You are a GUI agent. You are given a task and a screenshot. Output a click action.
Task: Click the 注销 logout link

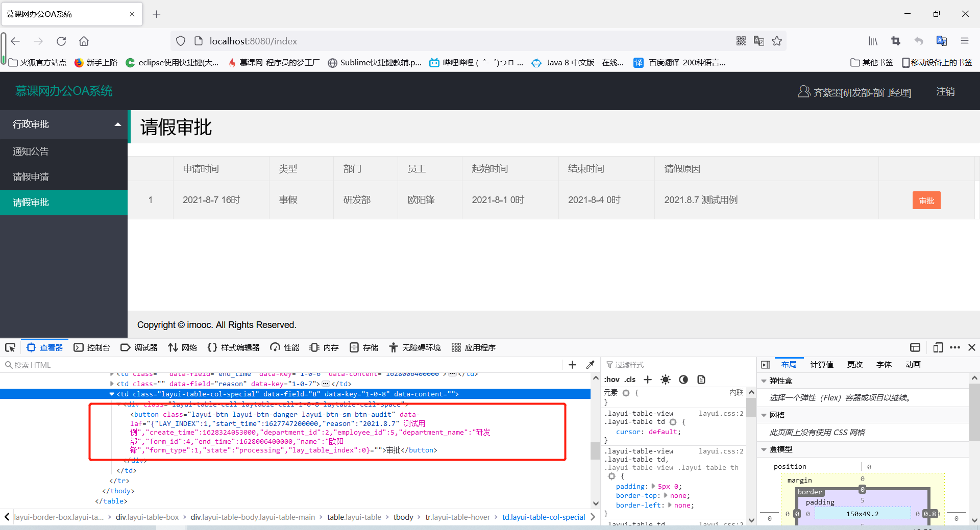click(945, 91)
